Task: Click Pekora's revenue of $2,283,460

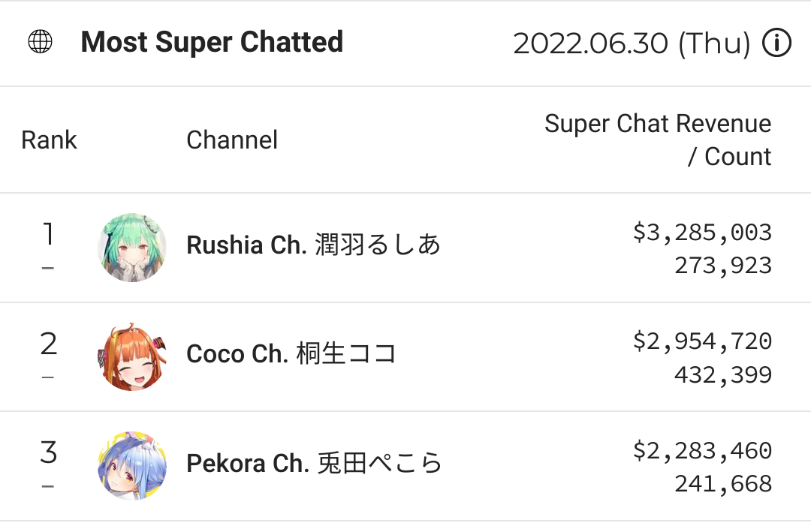Action: pos(702,451)
